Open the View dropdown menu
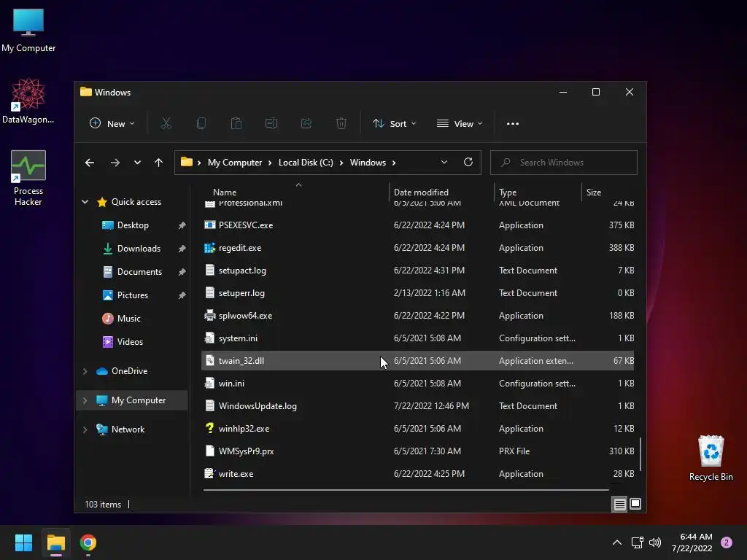The height and width of the screenshot is (560, 747). [x=460, y=124]
